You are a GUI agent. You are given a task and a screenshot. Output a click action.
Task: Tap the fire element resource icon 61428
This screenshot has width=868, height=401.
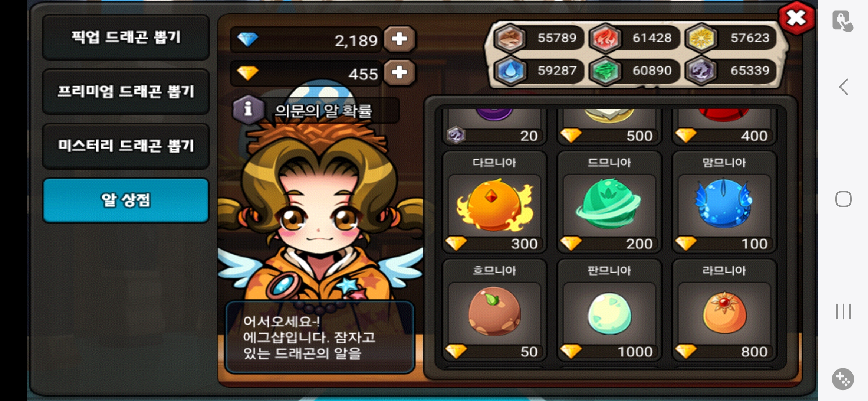pyautogui.click(x=605, y=38)
